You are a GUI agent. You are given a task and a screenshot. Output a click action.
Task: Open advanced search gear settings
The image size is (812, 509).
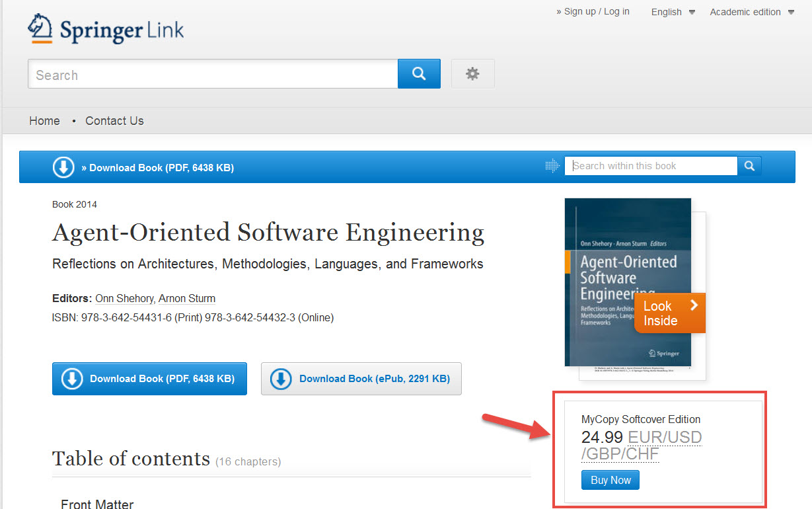[472, 73]
